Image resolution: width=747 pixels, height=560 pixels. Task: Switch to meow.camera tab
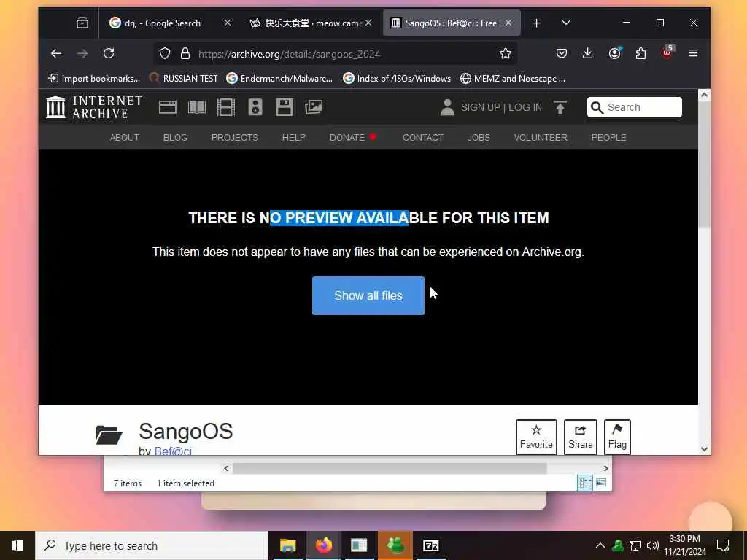306,23
